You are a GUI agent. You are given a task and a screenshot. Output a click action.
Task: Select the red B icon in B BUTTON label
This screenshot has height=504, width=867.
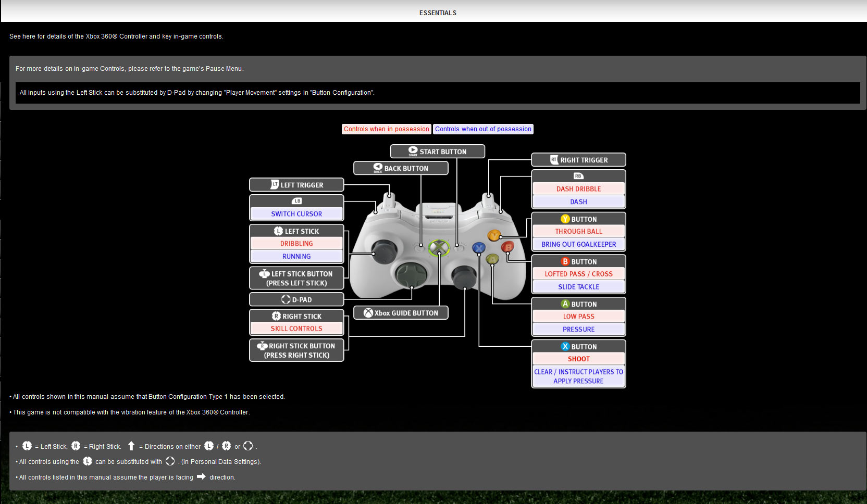pyautogui.click(x=565, y=261)
